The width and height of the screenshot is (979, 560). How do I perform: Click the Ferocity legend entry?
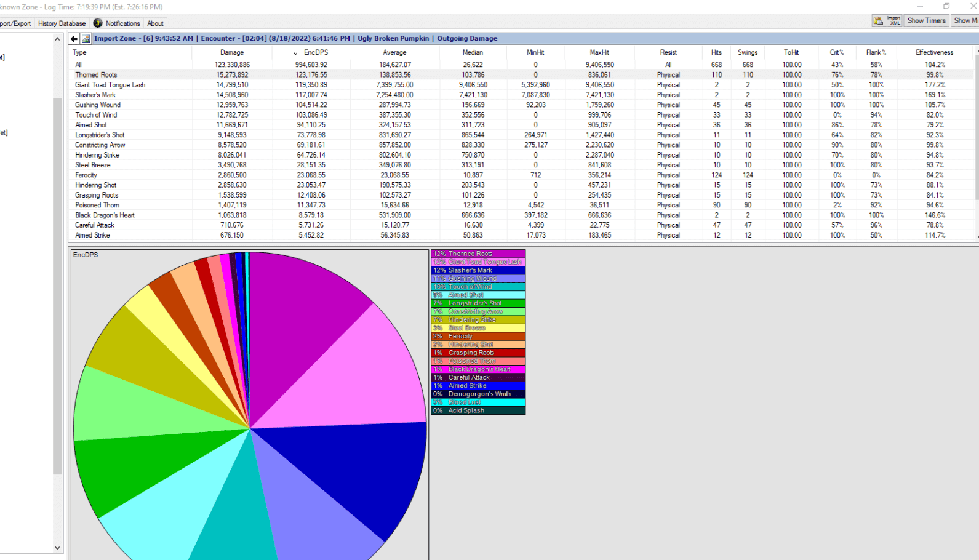[478, 337]
